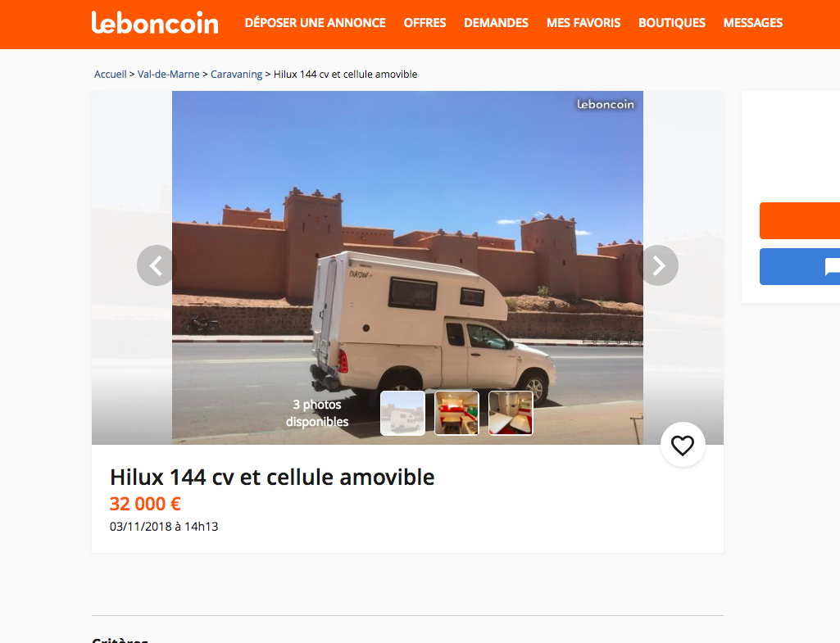Viewport: 840px width, 643px height.
Task: Advance to next photo with right arrow
Action: (658, 265)
